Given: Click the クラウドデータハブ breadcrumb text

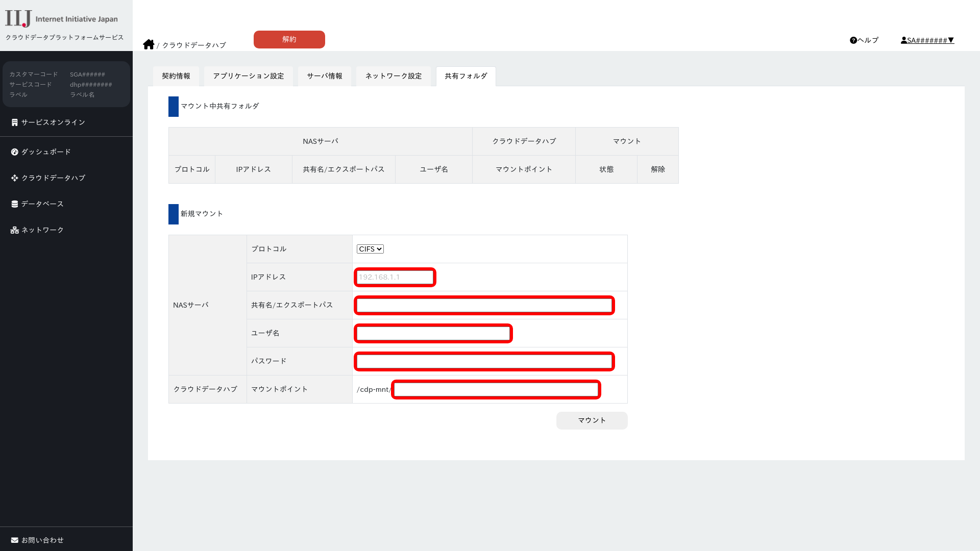Looking at the screenshot, I should (194, 45).
